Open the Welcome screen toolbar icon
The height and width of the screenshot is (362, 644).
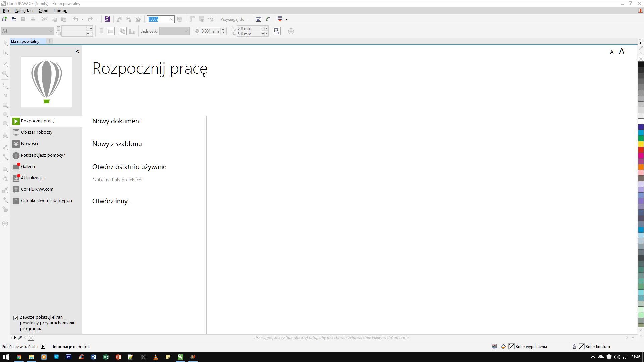pyautogui.click(x=258, y=19)
